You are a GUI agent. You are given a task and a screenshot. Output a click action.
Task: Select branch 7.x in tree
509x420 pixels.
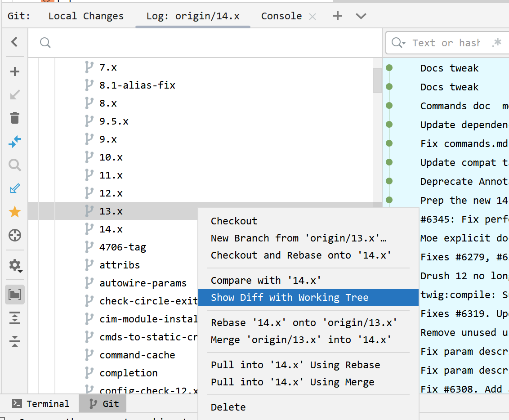[x=108, y=67]
